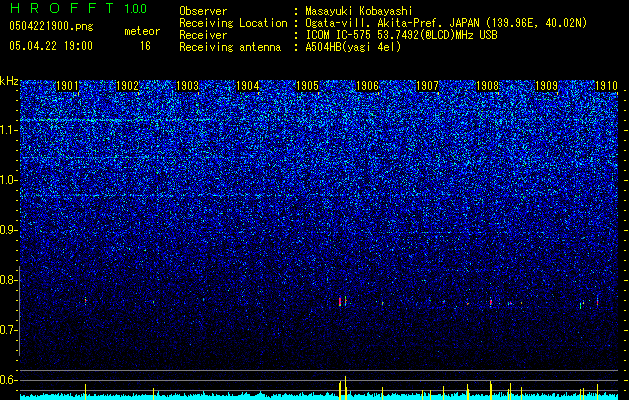
Task: Click the observer name Masayuki Kobayashi
Action: 359,11
